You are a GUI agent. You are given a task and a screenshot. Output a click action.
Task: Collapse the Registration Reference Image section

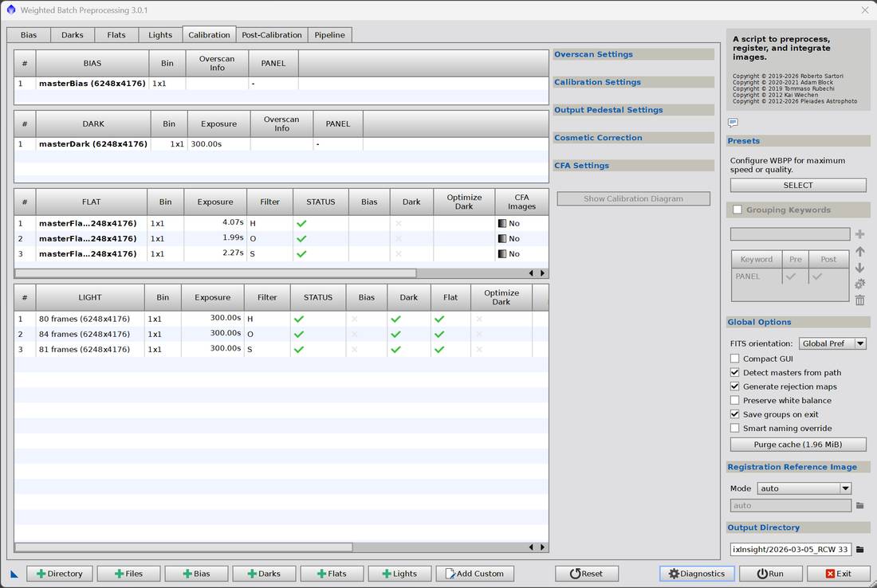pos(798,467)
